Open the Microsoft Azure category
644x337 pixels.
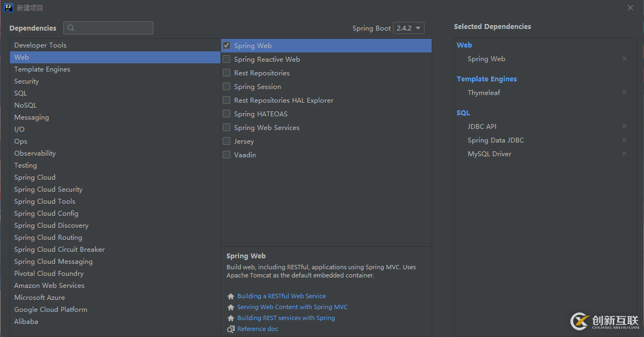coord(115,298)
